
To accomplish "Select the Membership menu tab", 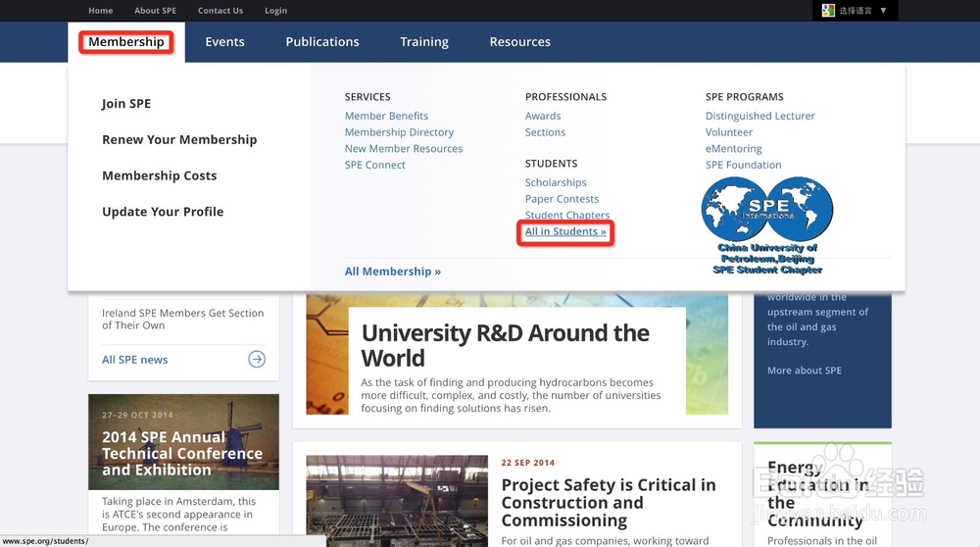I will [x=126, y=42].
